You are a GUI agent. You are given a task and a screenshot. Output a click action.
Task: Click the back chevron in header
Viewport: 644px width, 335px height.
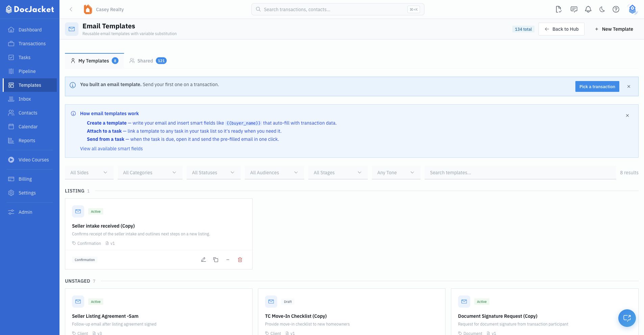tap(71, 9)
